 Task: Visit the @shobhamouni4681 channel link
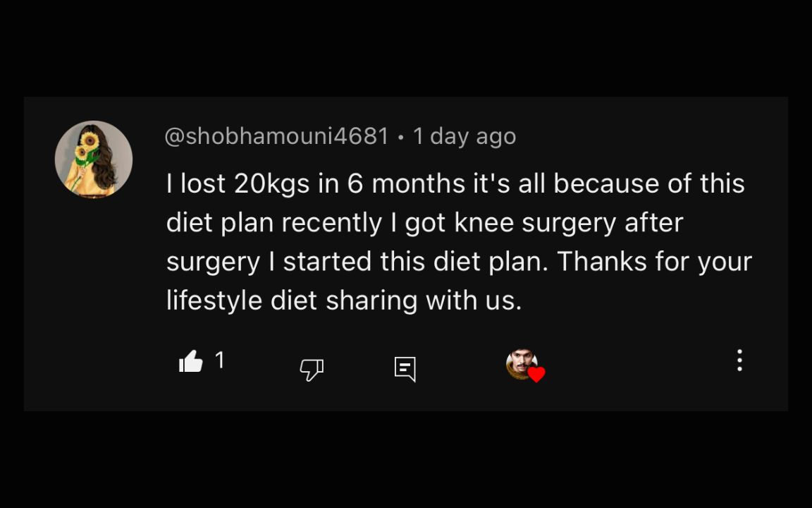click(276, 136)
